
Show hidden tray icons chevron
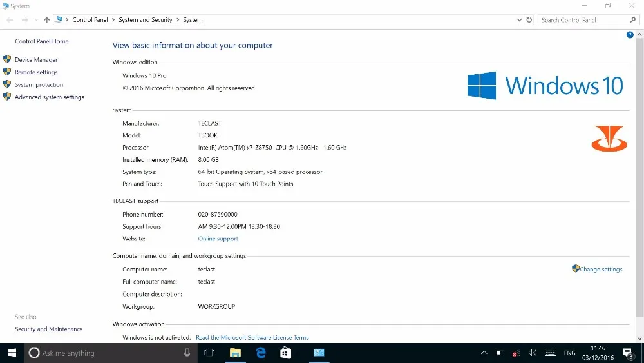pyautogui.click(x=484, y=353)
